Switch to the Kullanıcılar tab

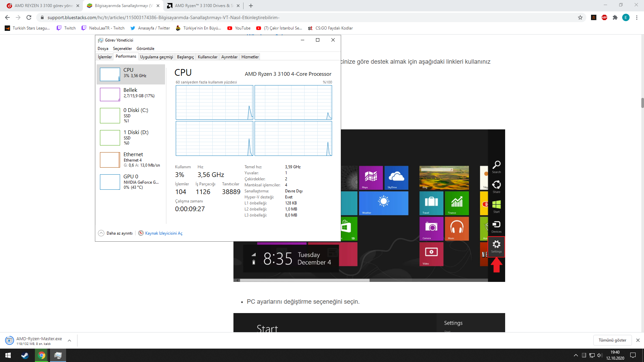(208, 57)
